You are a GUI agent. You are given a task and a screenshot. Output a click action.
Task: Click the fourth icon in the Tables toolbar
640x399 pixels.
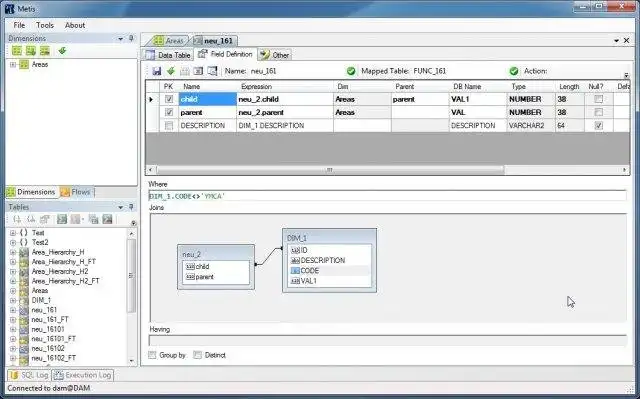[62, 219]
